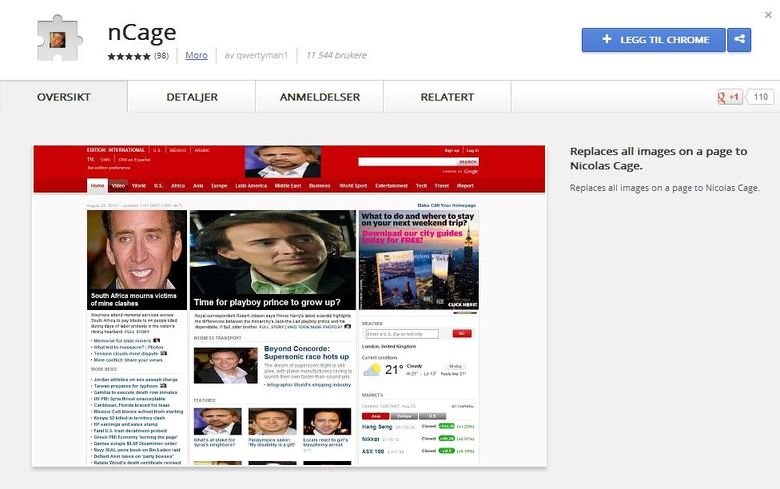Click the nCage screenshot preview image
The width and height of the screenshot is (780, 489).
click(x=290, y=306)
